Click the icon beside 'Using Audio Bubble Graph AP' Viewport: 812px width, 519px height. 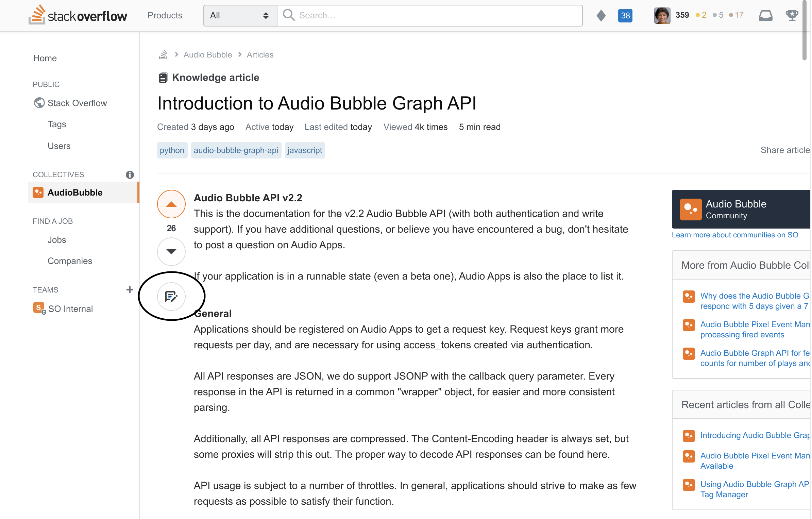[x=689, y=485]
